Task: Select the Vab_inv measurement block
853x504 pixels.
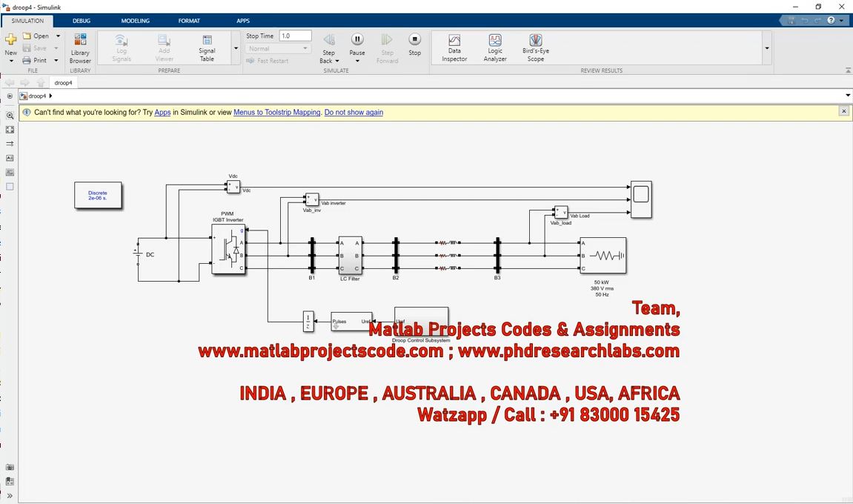Action: (x=312, y=200)
